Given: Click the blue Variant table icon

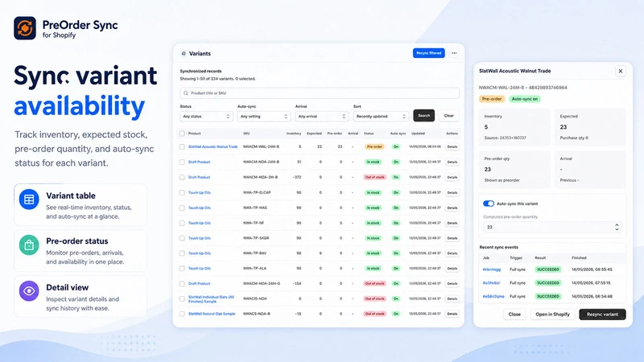Looking at the screenshot, I should point(29,200).
